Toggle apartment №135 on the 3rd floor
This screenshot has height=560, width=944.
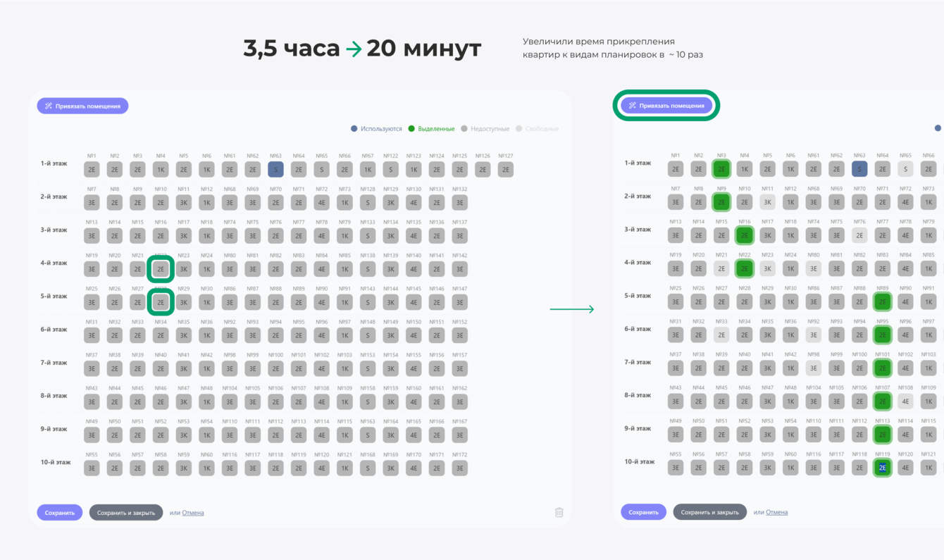click(x=414, y=236)
